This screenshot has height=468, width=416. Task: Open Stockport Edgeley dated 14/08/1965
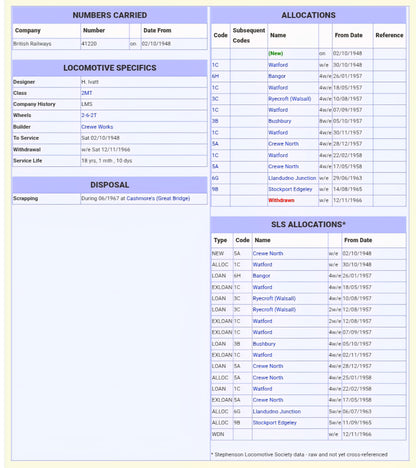(290, 189)
